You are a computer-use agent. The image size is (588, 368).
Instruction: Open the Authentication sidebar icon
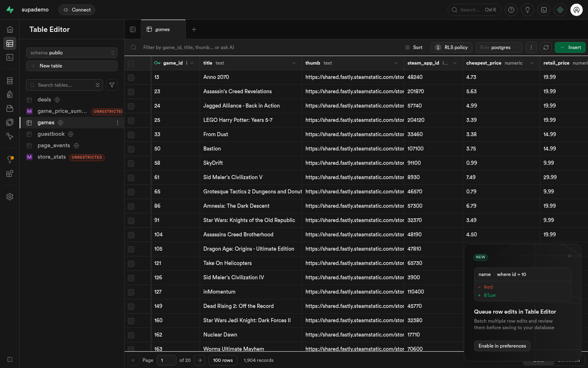[x=10, y=94]
